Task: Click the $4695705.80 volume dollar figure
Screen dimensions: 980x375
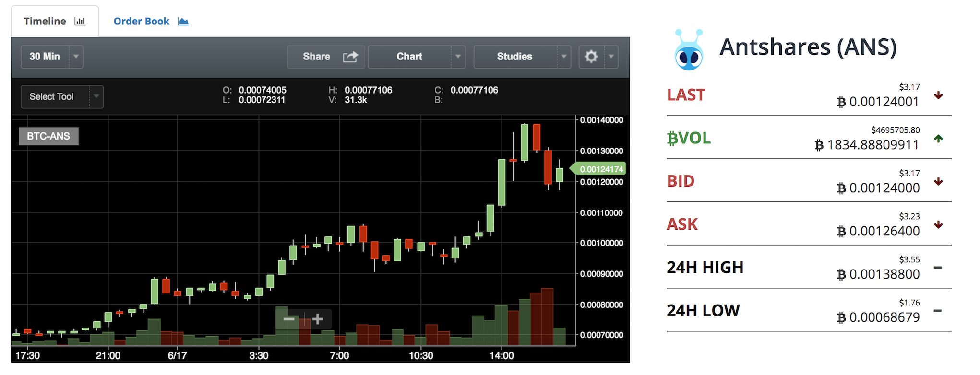Action: pyautogui.click(x=896, y=130)
